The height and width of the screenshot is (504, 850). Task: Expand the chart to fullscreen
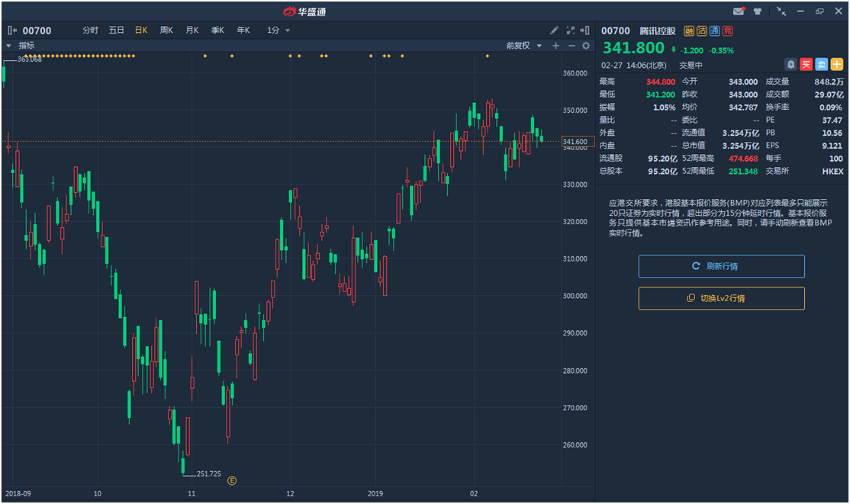coord(570,30)
